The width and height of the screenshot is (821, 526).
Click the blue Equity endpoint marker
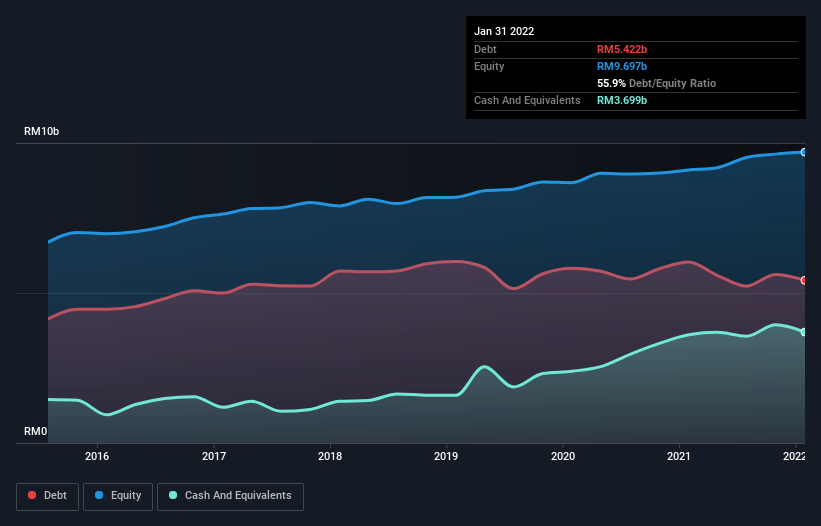(804, 152)
